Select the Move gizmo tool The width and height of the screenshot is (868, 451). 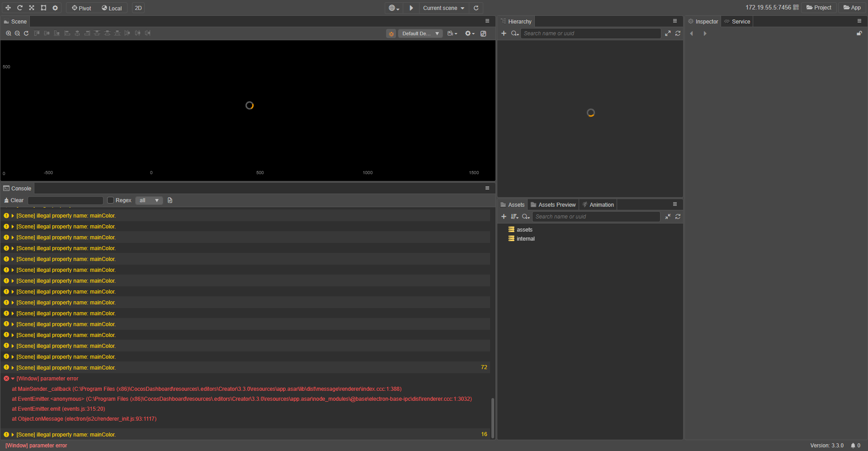(x=8, y=8)
